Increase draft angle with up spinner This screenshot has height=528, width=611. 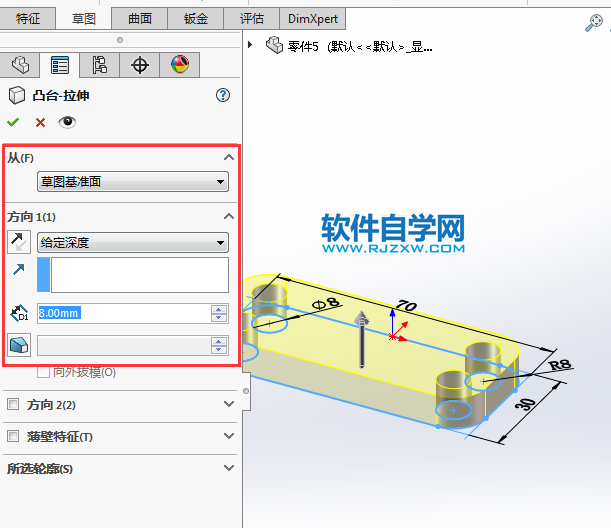[219, 341]
